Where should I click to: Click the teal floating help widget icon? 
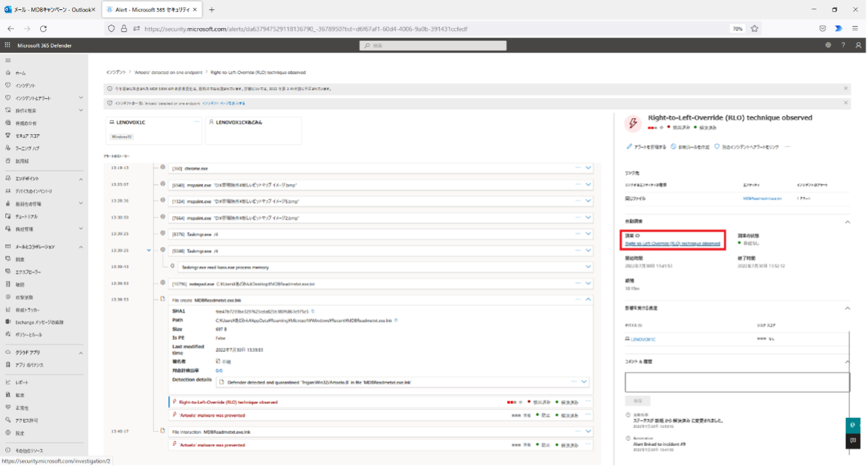tap(853, 425)
